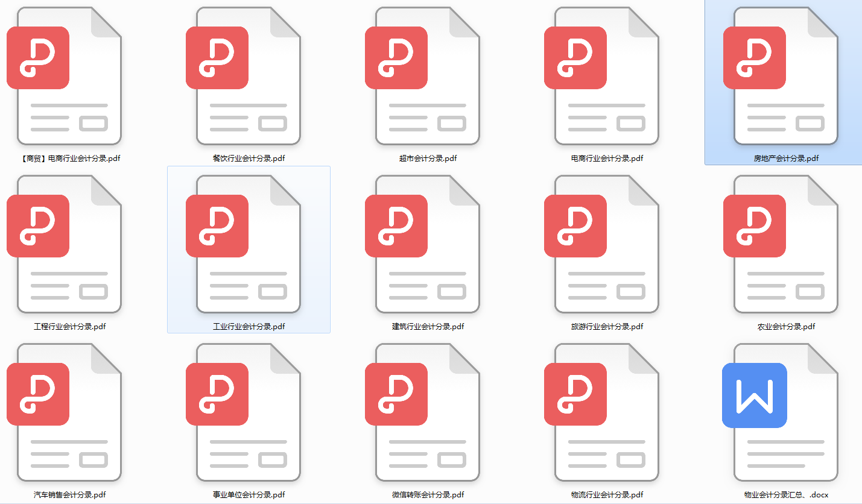The height and width of the screenshot is (504, 862).
Task: Select the highlighted 房地产会计分录 PDF icon
Action: [x=781, y=76]
